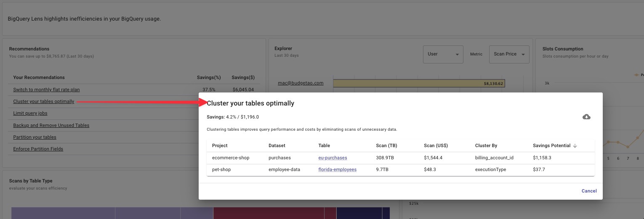644x219 pixels.
Task: Click the Slots Consumption panel title
Action: point(563,49)
